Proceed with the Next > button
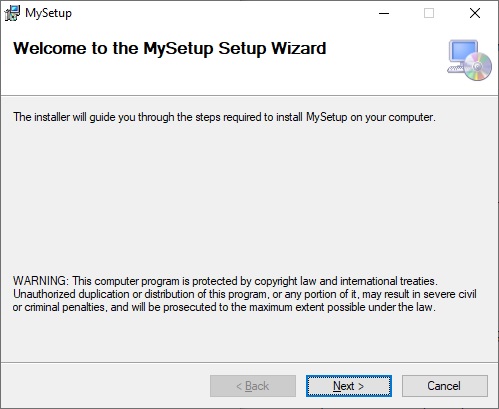This screenshot has height=409, width=499. click(x=349, y=386)
